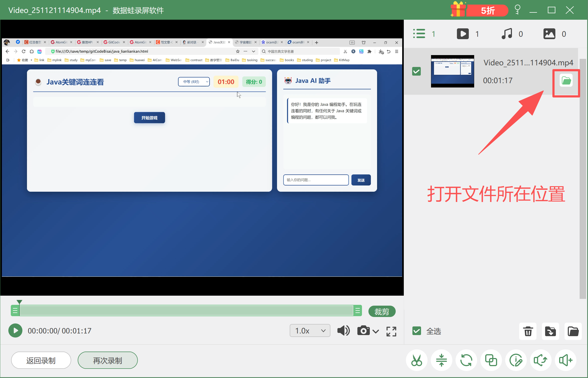Expand the screenshot camera dropdown arrow
588x378 pixels.
[376, 331]
